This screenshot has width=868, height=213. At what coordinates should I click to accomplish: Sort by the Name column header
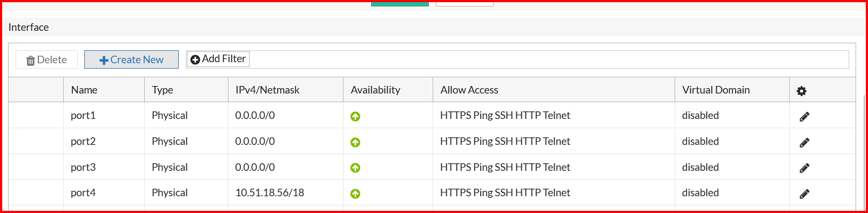[x=84, y=90]
